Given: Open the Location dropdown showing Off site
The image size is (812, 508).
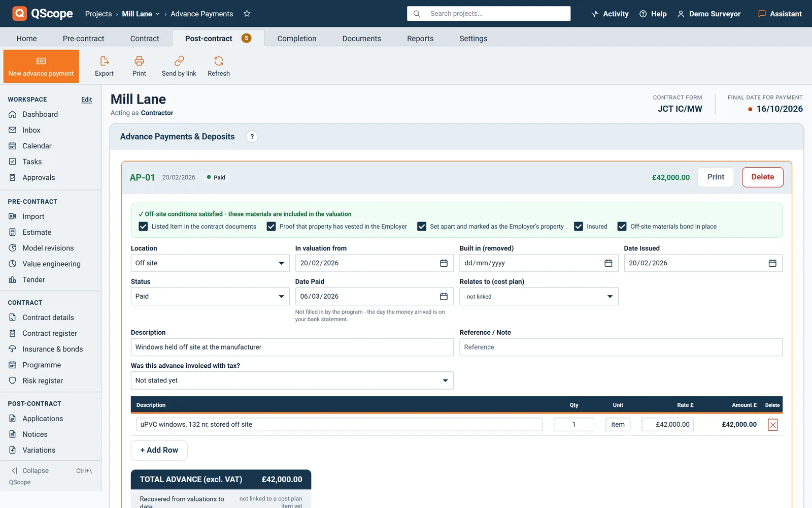Looking at the screenshot, I should (210, 263).
